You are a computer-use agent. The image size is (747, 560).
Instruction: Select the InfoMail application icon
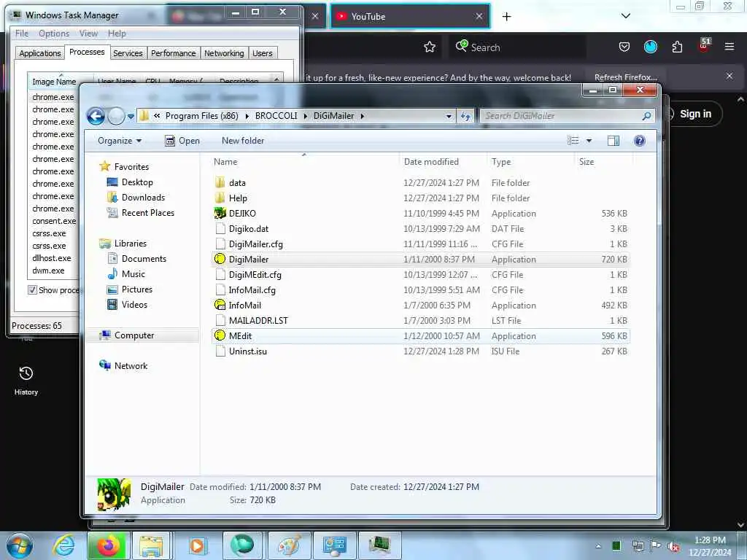click(220, 306)
